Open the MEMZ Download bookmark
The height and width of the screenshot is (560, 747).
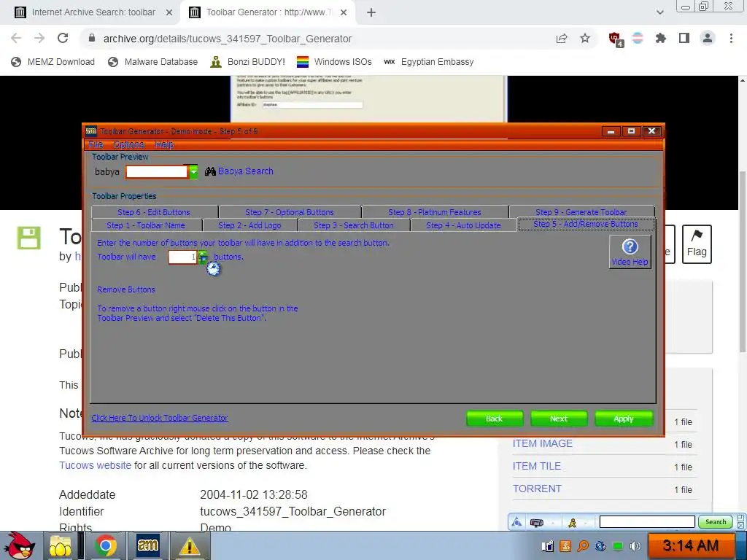point(53,62)
